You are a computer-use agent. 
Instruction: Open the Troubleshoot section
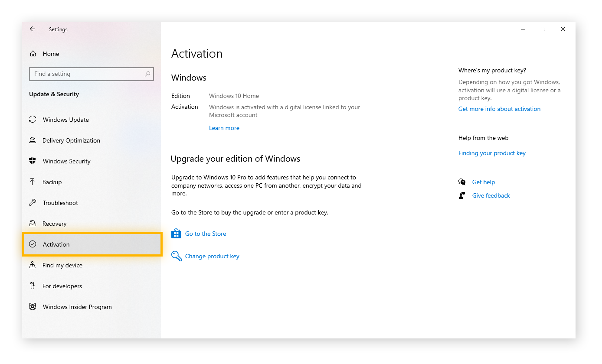pos(33,203)
